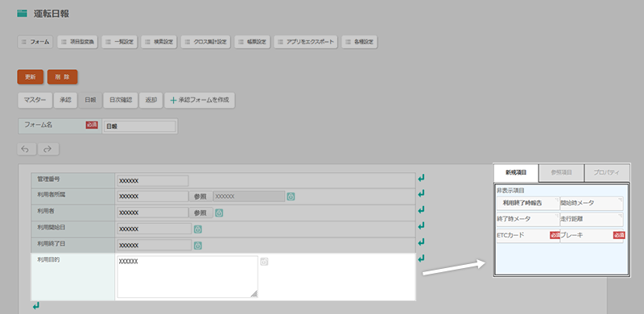This screenshot has width=644, height=314.
Task: Click the フォーム名 input field
Action: click(139, 126)
